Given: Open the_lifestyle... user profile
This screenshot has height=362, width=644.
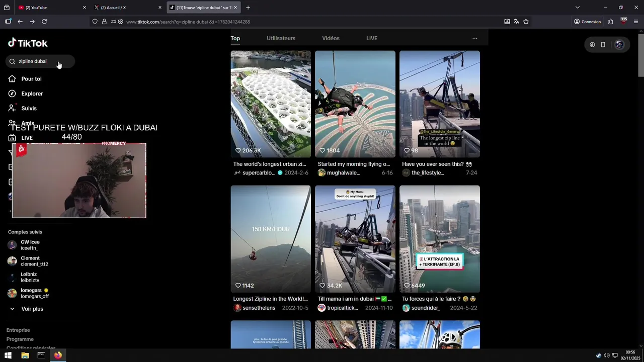Looking at the screenshot, I should coord(428,172).
